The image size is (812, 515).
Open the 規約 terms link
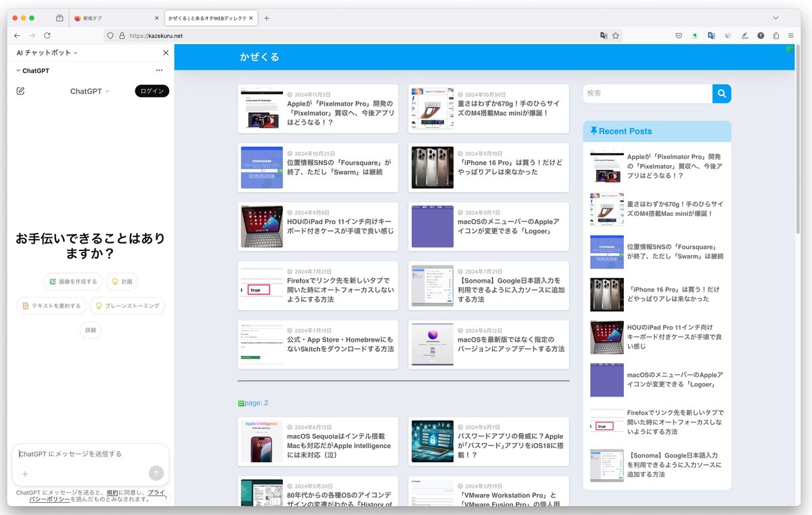coord(112,493)
